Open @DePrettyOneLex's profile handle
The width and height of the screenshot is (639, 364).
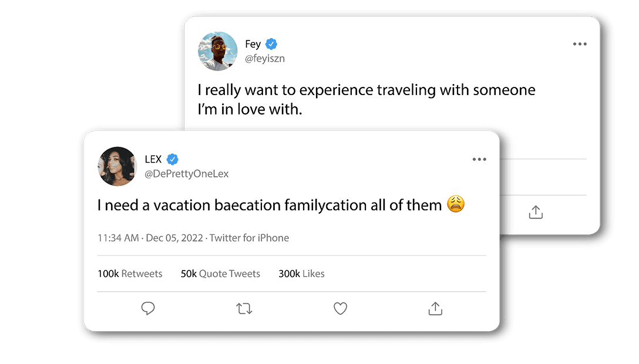coord(187,174)
